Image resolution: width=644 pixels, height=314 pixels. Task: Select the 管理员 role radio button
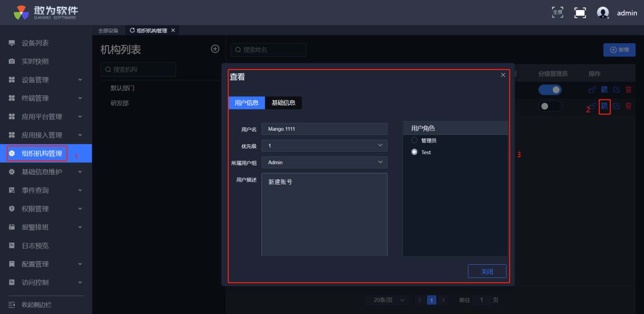(x=415, y=140)
